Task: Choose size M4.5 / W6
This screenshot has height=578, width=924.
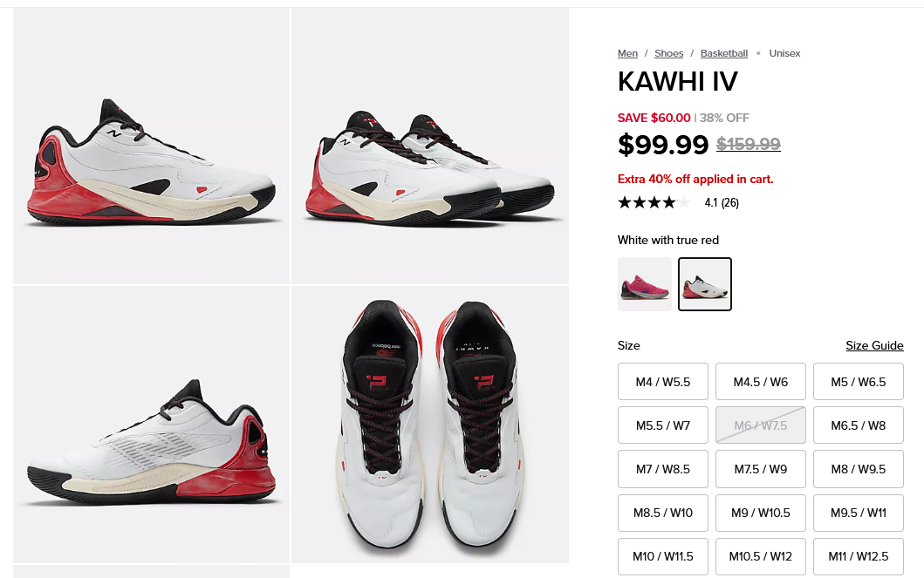Action: [761, 382]
